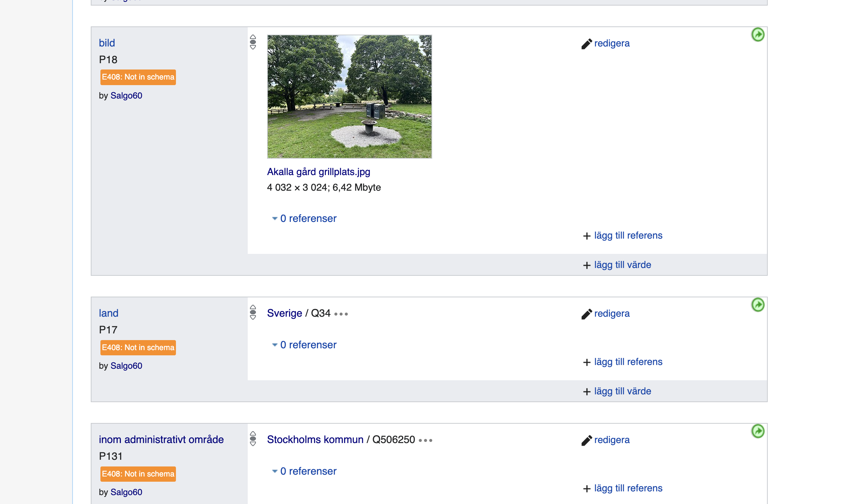The width and height of the screenshot is (857, 504).
Task: Click green arrow icon on land statement
Action: [x=758, y=305]
